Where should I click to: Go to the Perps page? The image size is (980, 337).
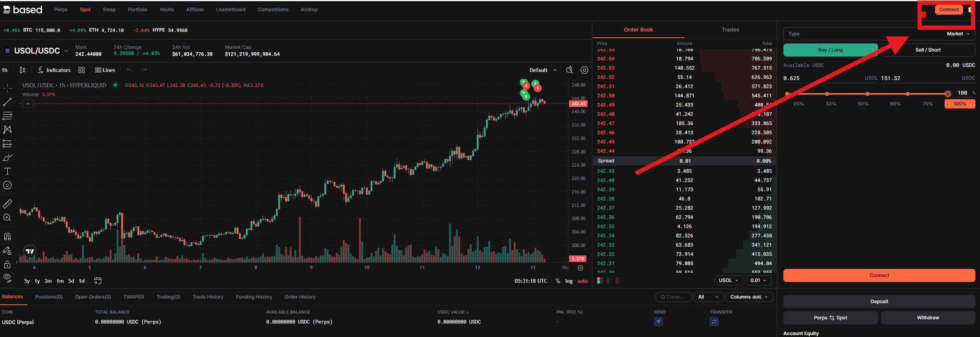[x=61, y=10]
